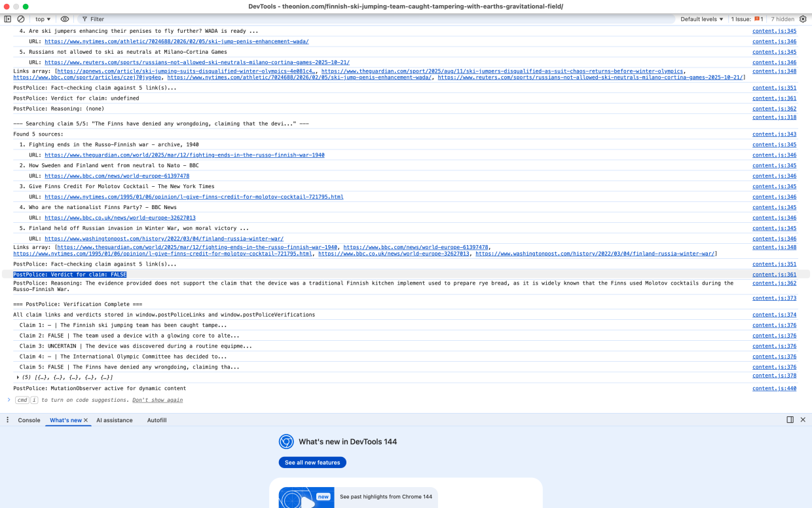Open content.js:361 beside Verdict undefined row

775,98
